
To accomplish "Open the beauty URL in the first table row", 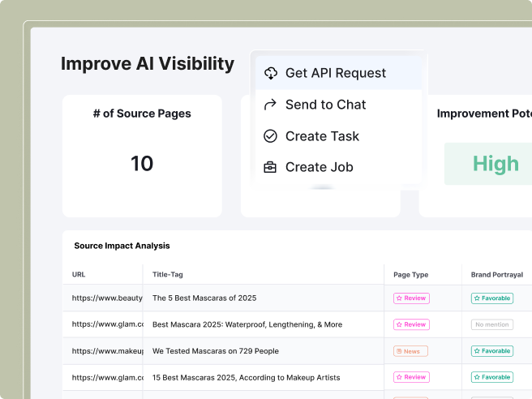I will pyautogui.click(x=107, y=298).
